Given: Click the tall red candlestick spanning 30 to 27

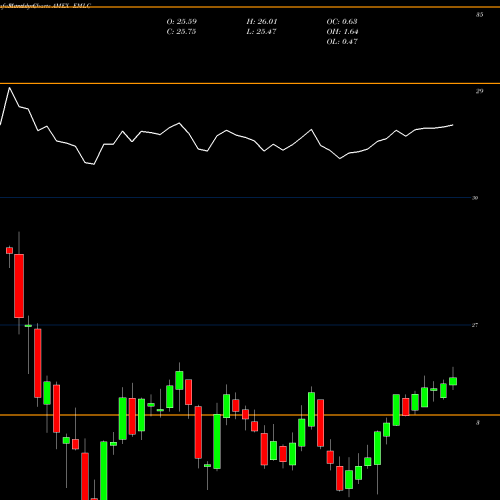Looking at the screenshot, I should coord(19,286).
